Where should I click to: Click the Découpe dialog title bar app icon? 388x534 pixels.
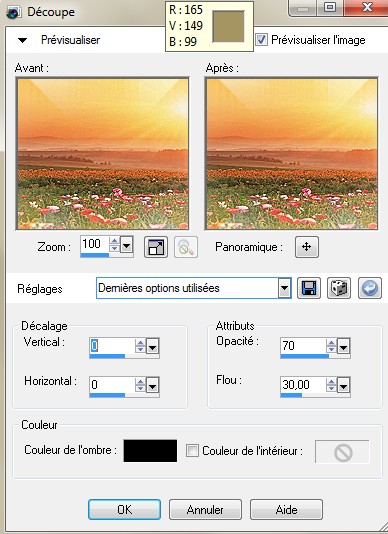[13, 13]
